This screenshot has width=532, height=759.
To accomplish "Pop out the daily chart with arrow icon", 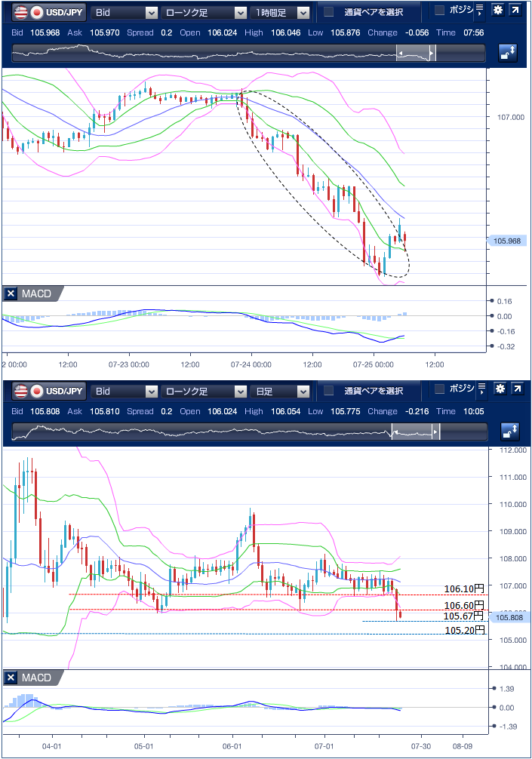I will tap(518, 389).
